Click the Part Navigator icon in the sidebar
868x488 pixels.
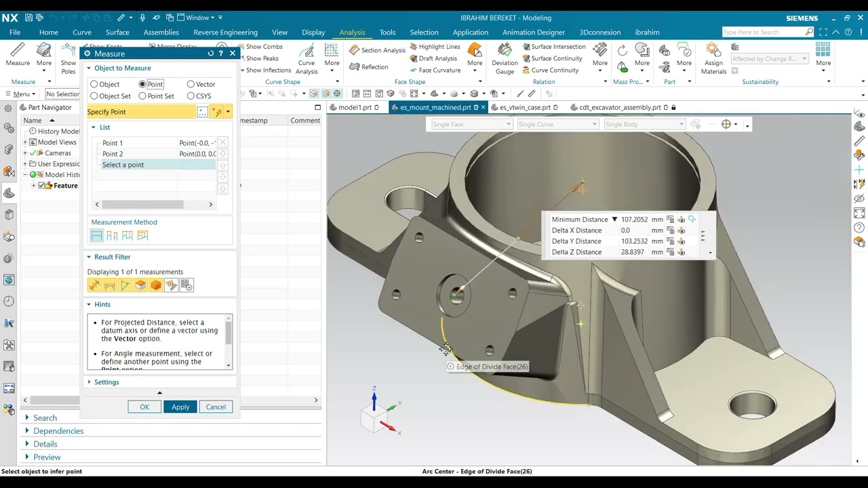pyautogui.click(x=9, y=193)
